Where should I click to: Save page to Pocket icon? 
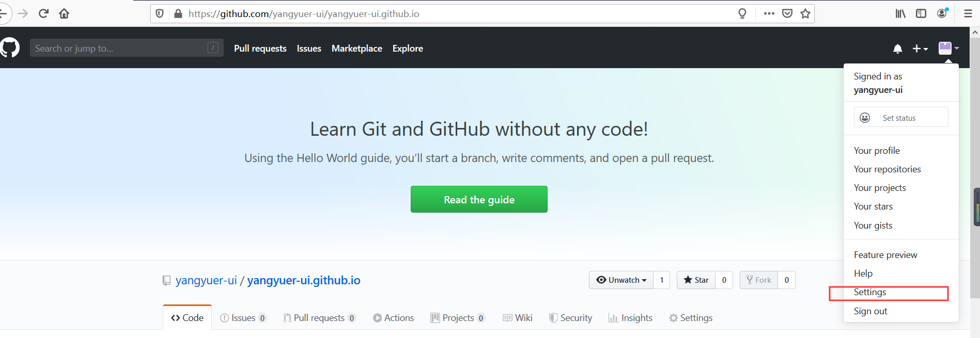click(787, 13)
